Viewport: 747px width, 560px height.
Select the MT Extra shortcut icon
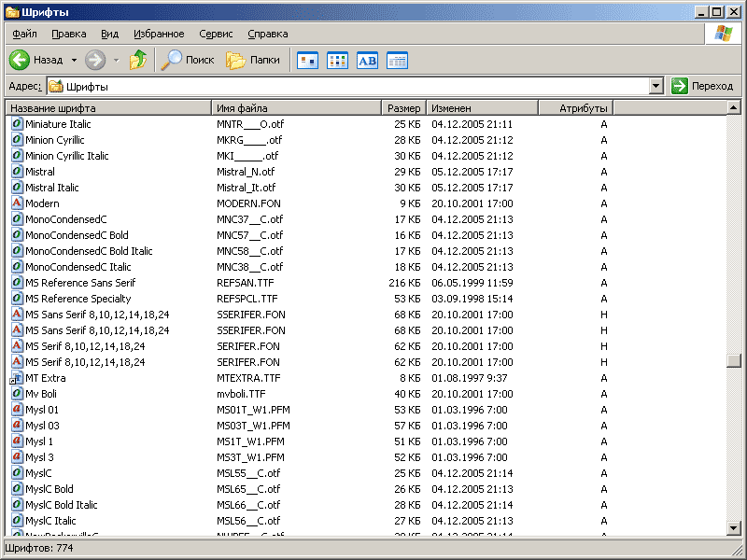[x=16, y=378]
